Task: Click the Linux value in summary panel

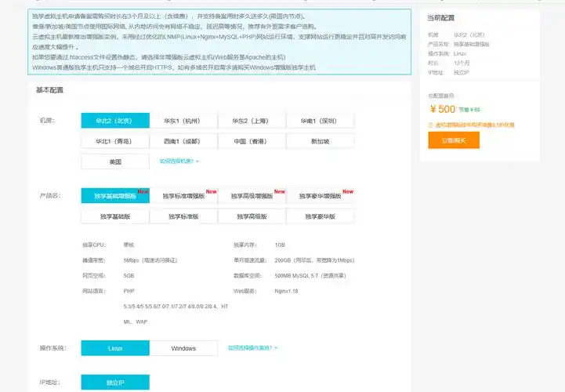Action: pos(460,53)
